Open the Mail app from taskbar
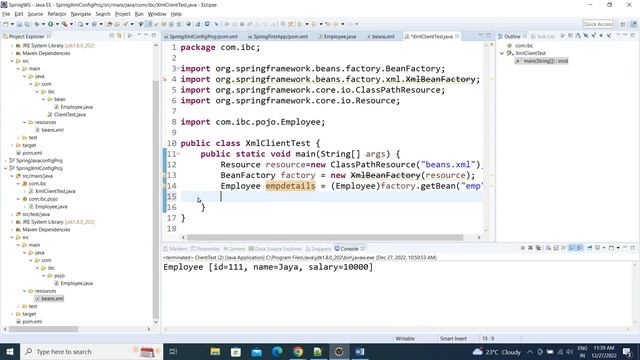 256,351
